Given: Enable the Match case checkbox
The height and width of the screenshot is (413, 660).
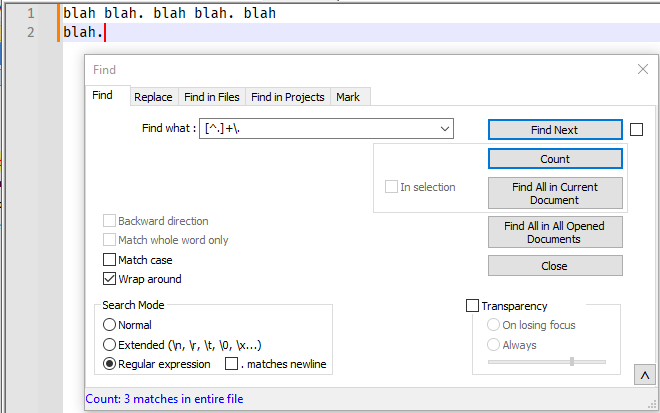Looking at the screenshot, I should (109, 259).
